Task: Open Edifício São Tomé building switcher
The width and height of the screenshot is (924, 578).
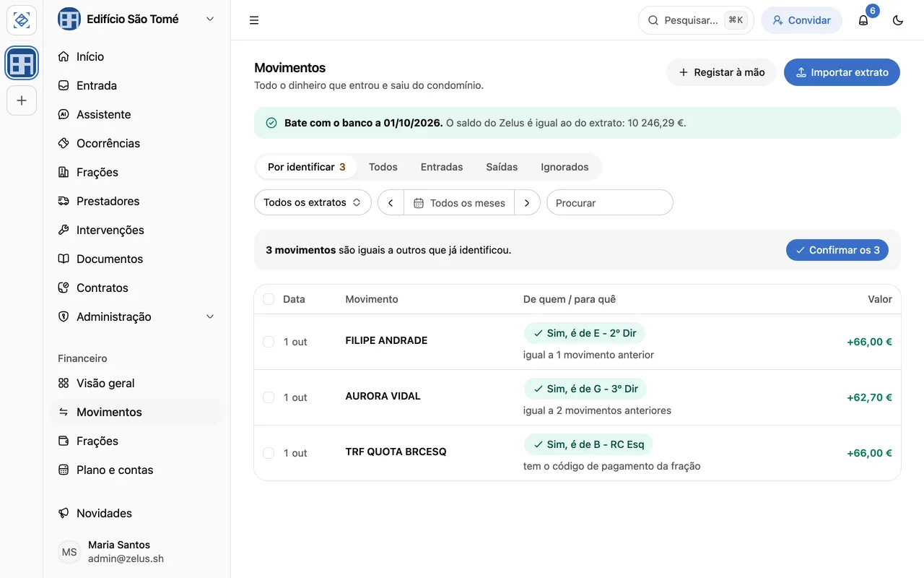Action: click(136, 20)
